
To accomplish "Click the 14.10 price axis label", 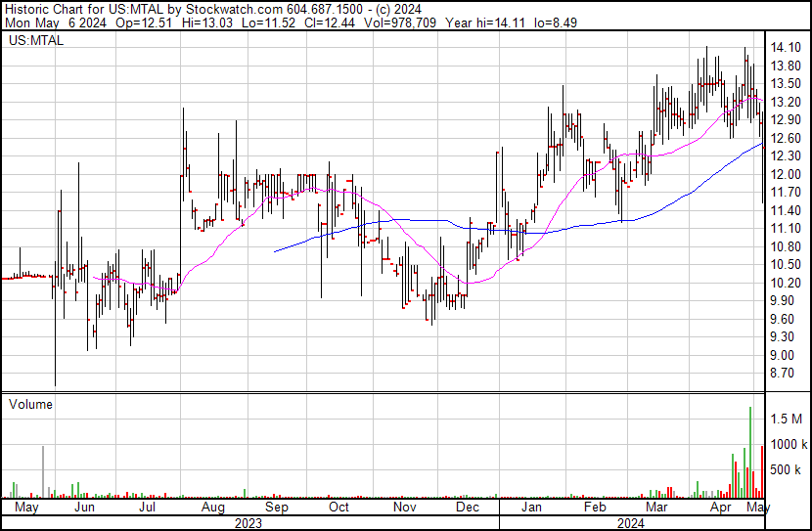I will click(x=786, y=48).
